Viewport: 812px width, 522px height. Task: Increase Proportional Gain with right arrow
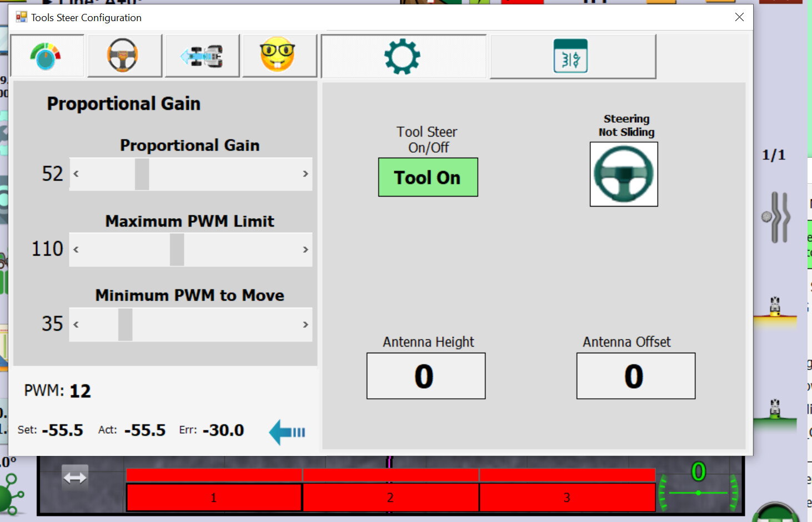(x=305, y=174)
